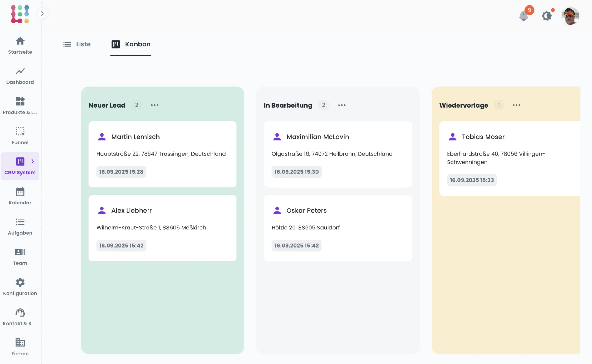This screenshot has height=364, width=592.
Task: Switch to the Liste view tab
Action: coord(77,44)
